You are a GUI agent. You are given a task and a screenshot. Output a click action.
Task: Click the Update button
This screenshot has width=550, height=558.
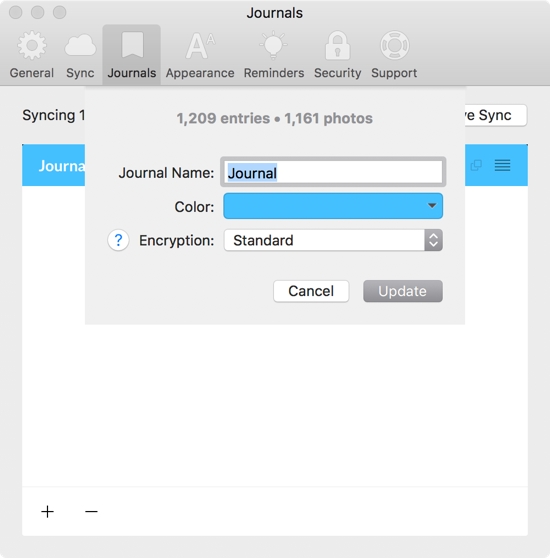tap(403, 291)
